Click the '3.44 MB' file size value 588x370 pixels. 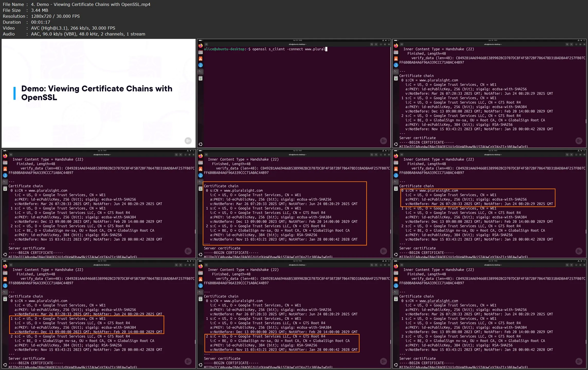pos(40,10)
